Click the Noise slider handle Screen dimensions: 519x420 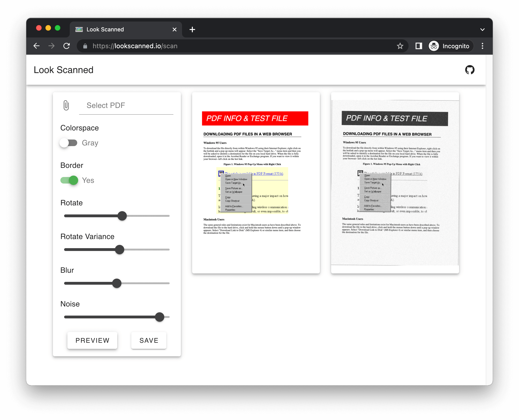[x=160, y=317]
